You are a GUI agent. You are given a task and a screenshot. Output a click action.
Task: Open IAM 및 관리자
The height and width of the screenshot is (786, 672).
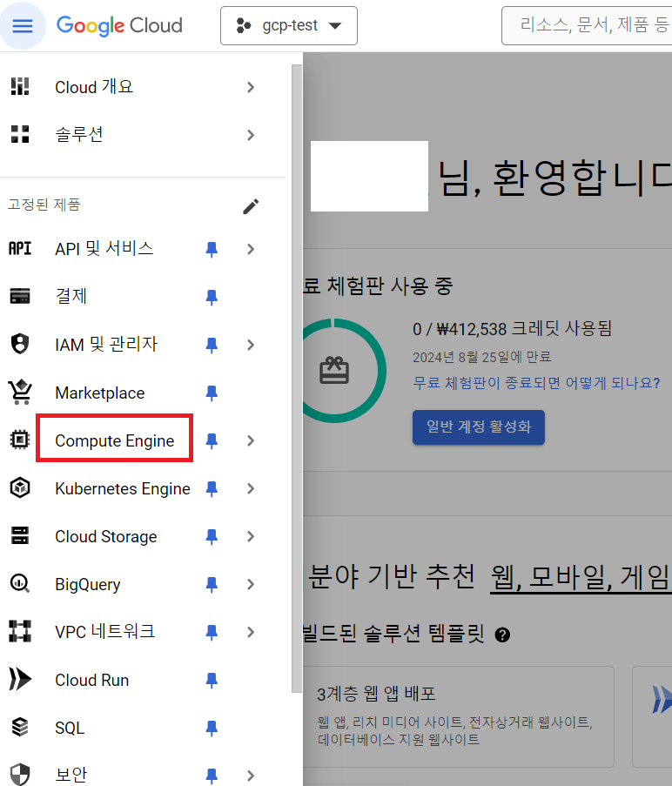(x=106, y=345)
